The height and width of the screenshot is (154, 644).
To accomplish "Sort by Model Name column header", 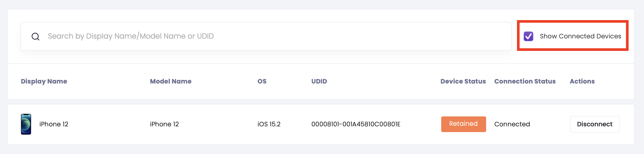I will (x=171, y=81).
